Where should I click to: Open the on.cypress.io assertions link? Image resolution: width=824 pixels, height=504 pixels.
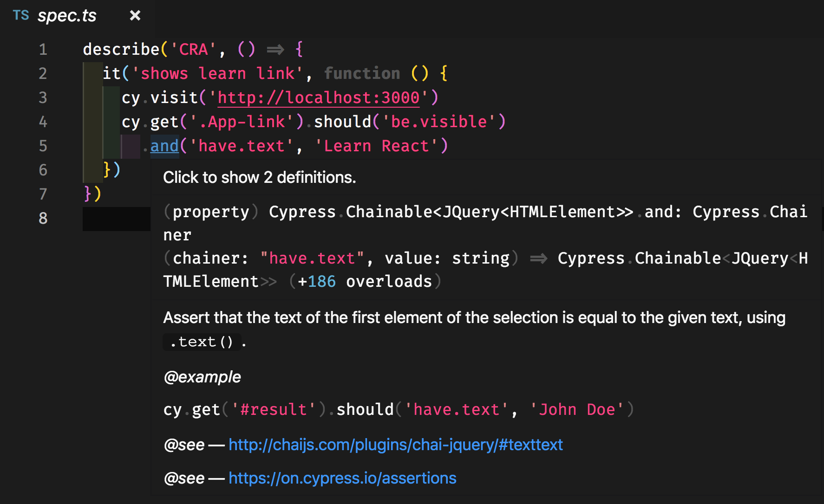pyautogui.click(x=342, y=478)
